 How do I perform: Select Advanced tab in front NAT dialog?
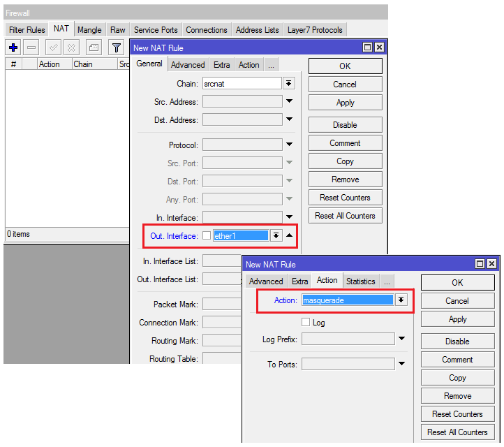[266, 281]
